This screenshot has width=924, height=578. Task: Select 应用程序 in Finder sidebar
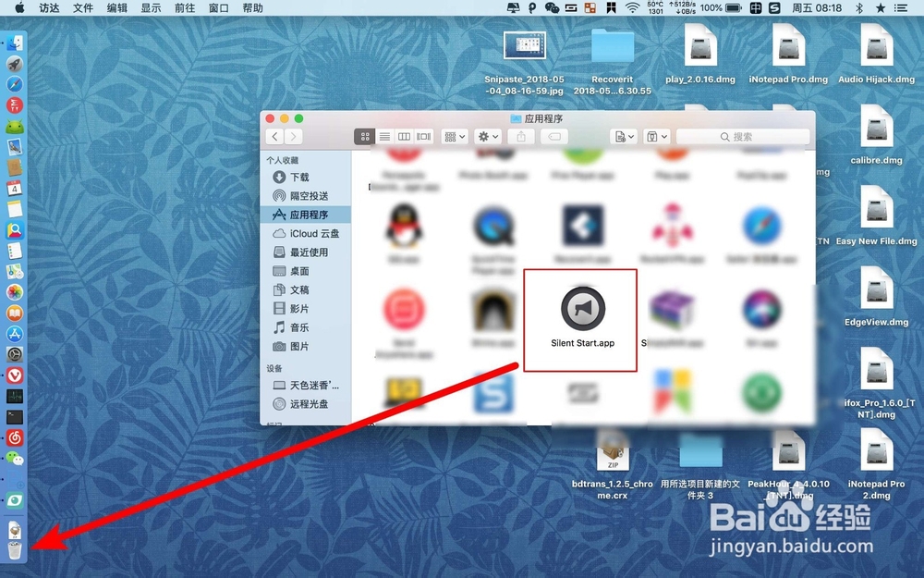tap(306, 215)
